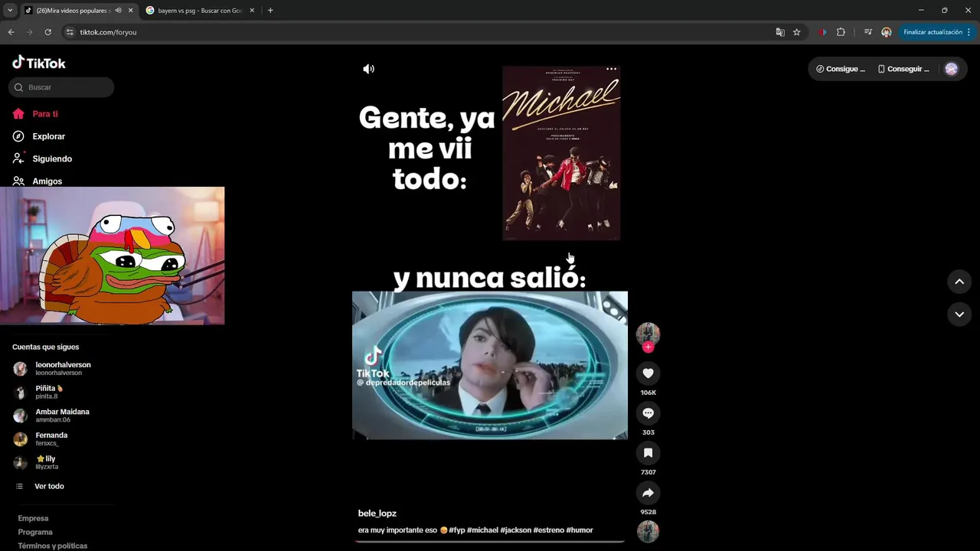
Task: Focus the Buscar search field
Action: coord(61,87)
